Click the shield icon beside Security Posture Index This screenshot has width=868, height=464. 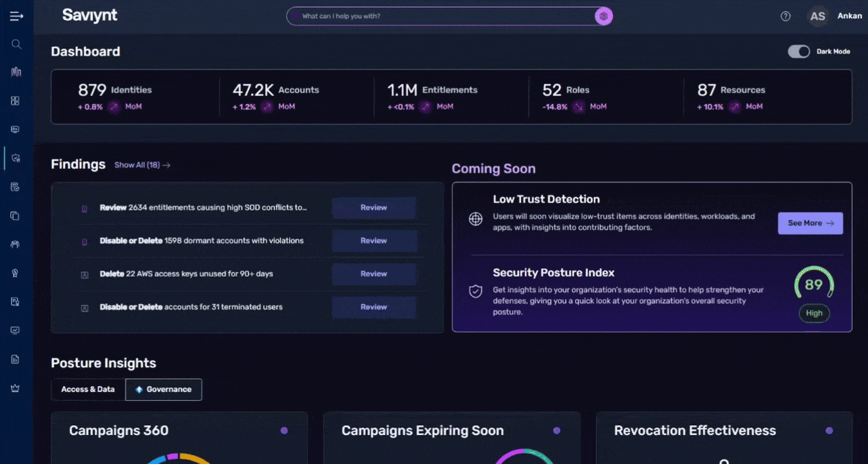[475, 291]
